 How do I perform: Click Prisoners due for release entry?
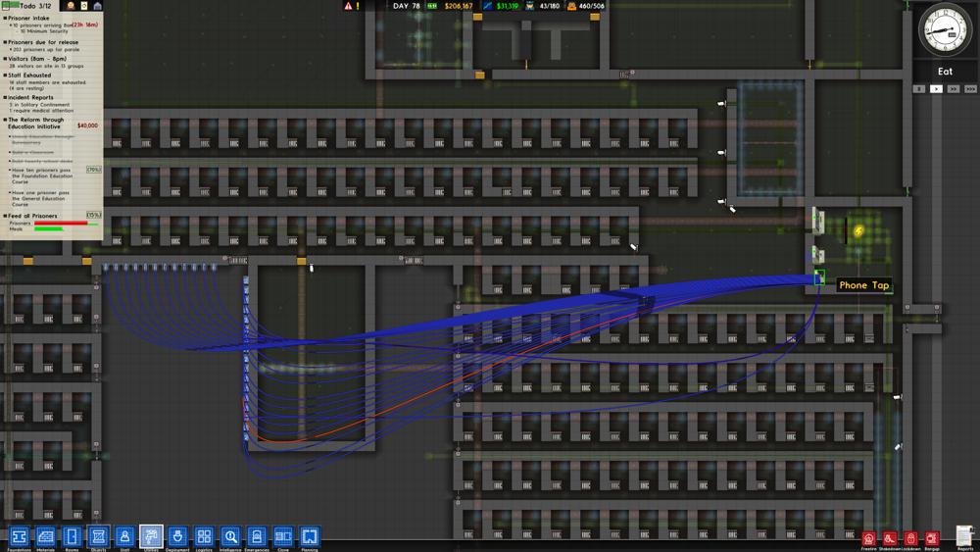point(43,42)
